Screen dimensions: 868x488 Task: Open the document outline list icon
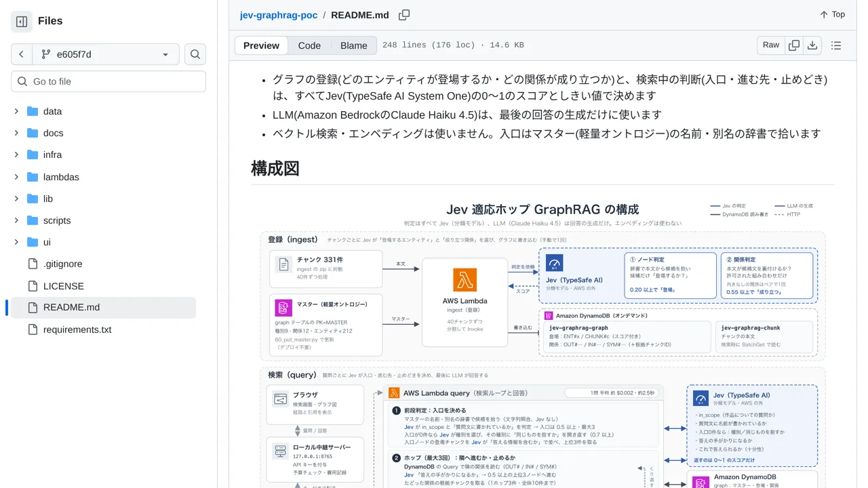tap(836, 45)
